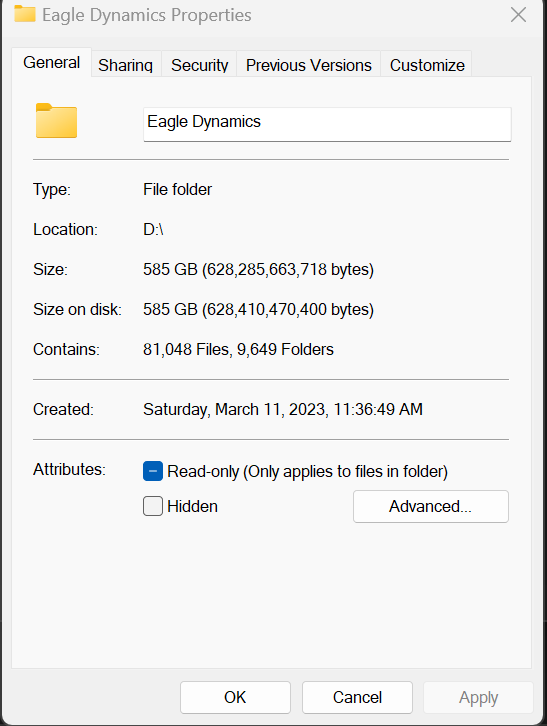
Task: Click the folder icon in the title bar
Action: [x=25, y=13]
